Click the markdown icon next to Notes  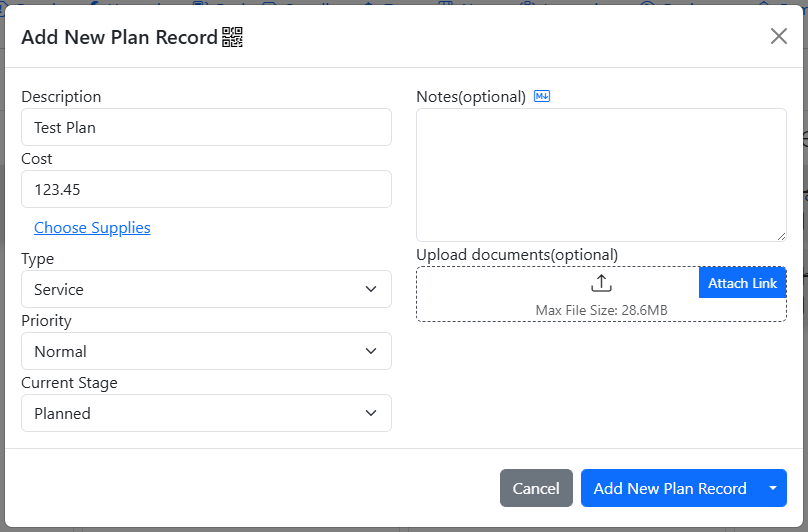pyautogui.click(x=542, y=96)
